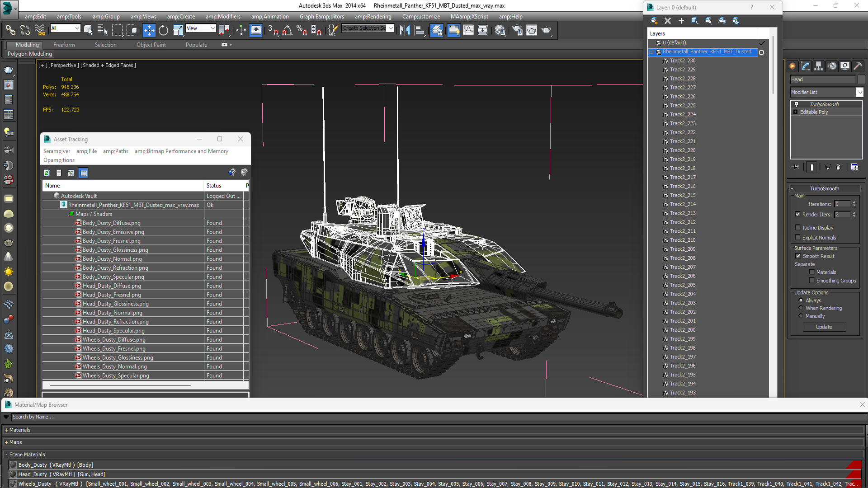Select the When Rendering update option
This screenshot has width=868, height=488.
(801, 308)
